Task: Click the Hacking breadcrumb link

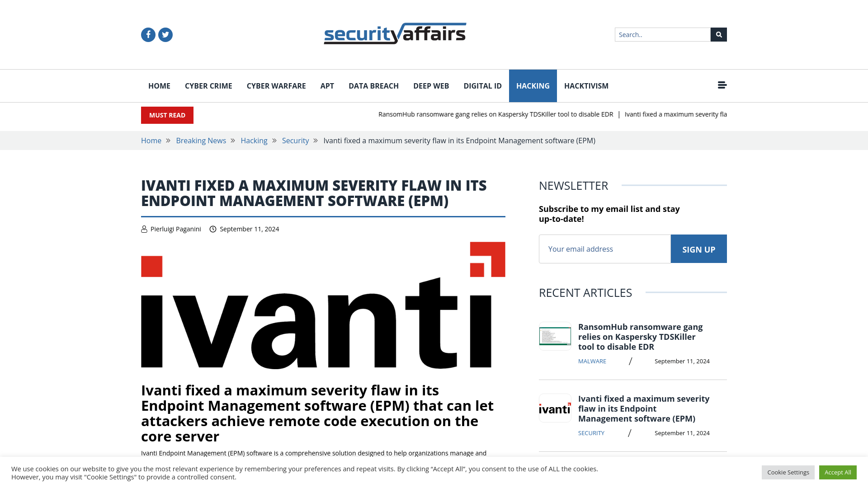Action: 254,141
